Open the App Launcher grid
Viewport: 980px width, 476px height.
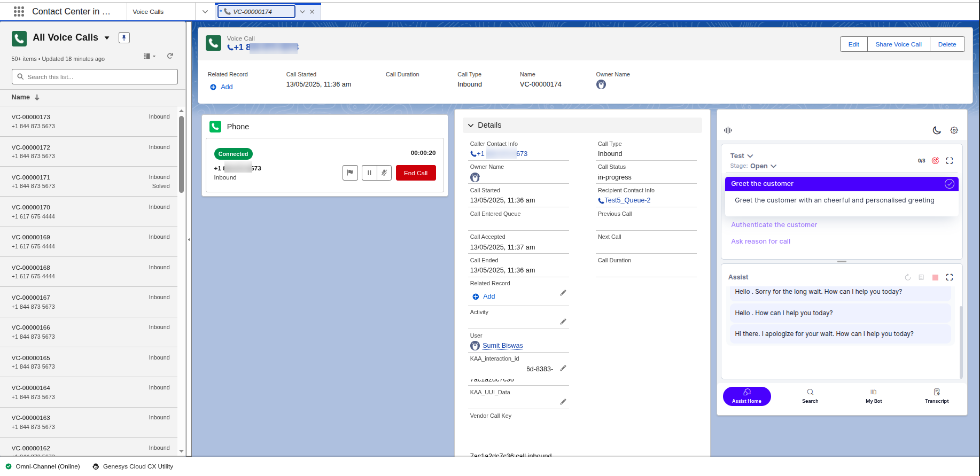[19, 11]
